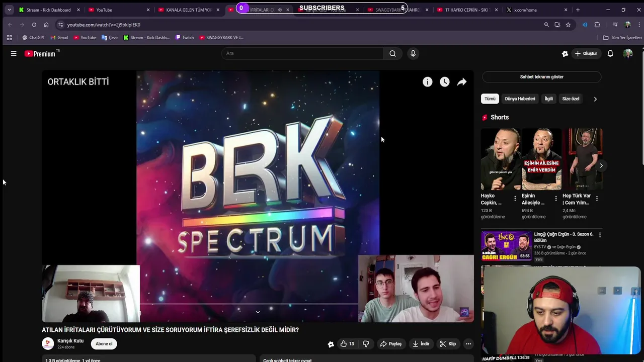The image size is (644, 362).
Task: Open Çevir translate bookmark
Action: pyautogui.click(x=110, y=38)
